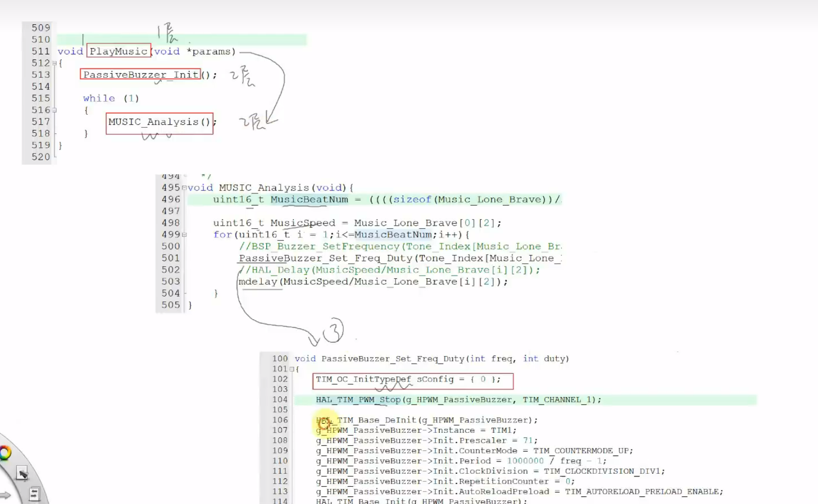This screenshot has height=504, width=818.
Task: Click TIM_AUTORELOAD_PRELOAD_ENABLE value
Action: (x=642, y=491)
